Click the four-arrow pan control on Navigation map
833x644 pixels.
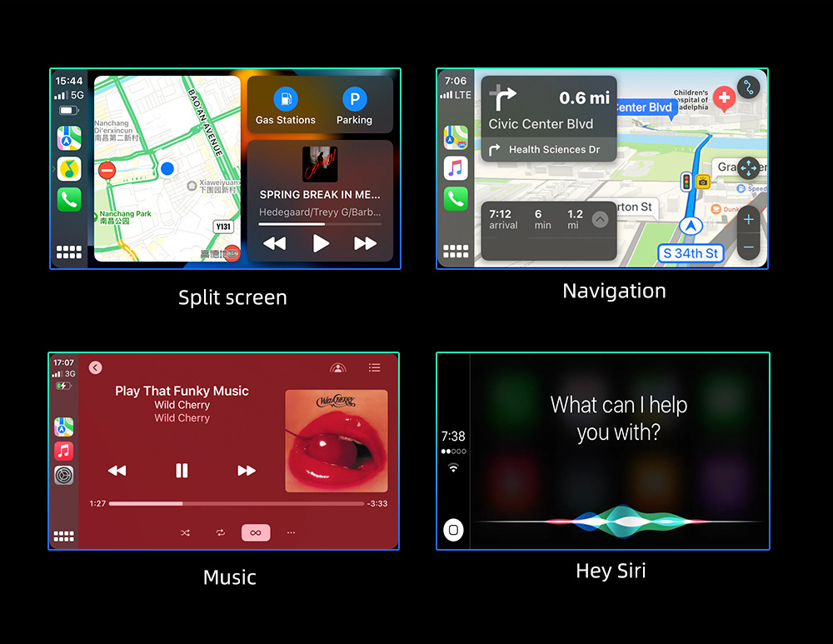coord(748,167)
